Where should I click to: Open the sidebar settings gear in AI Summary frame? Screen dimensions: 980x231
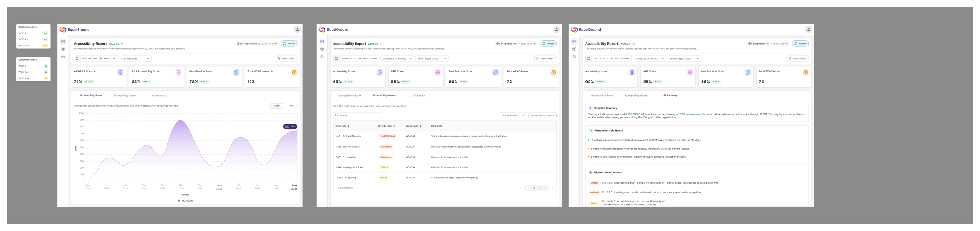[574, 57]
